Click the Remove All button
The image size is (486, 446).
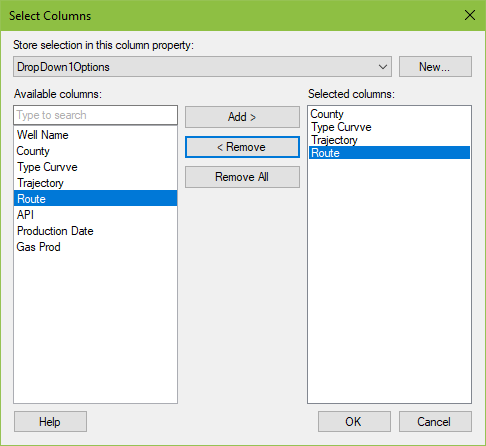click(x=242, y=177)
